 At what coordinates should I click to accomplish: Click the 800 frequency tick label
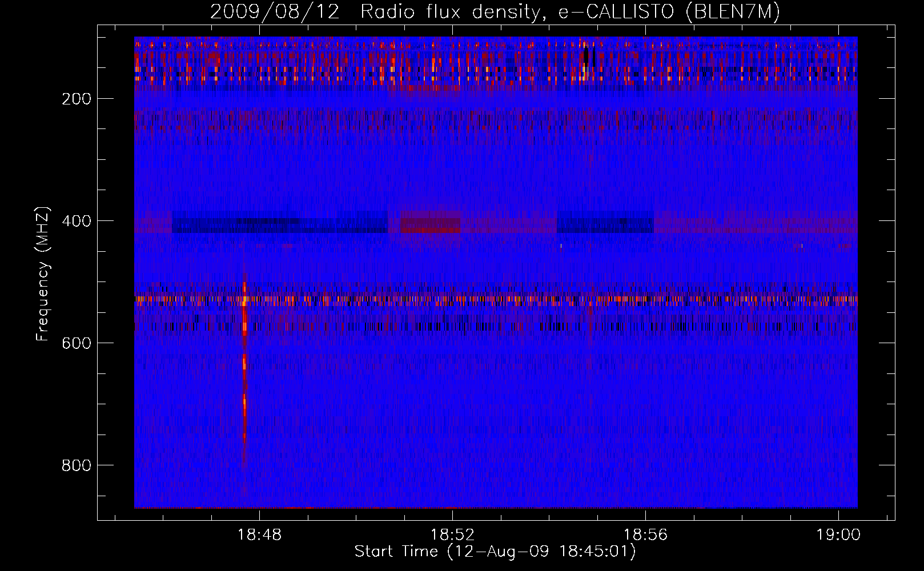pyautogui.click(x=77, y=465)
